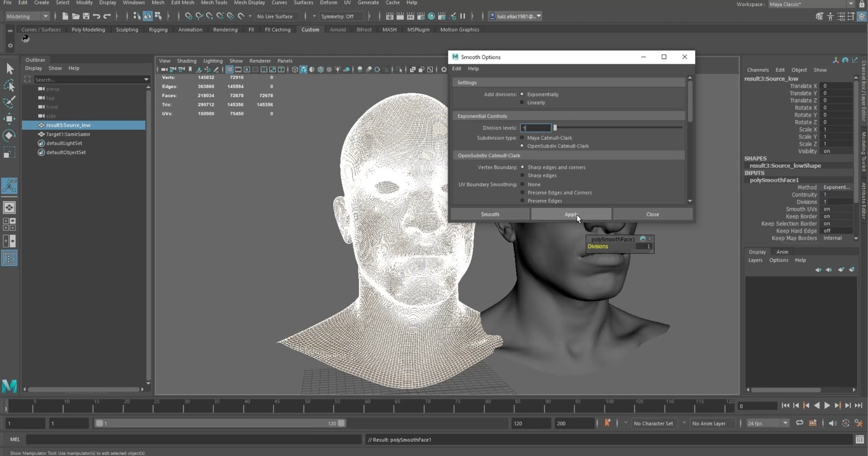Choose Maya Catmull-Clark subdivision type
The height and width of the screenshot is (456, 868).
[x=522, y=137]
